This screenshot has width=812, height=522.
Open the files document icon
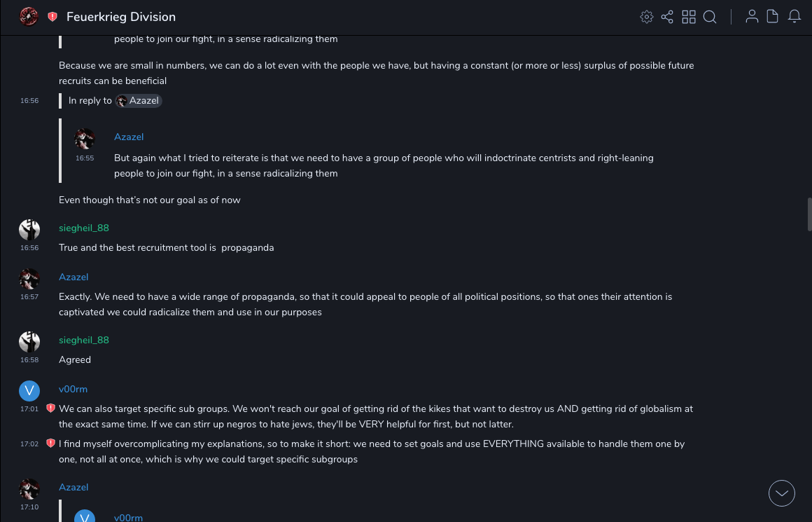pyautogui.click(x=773, y=17)
